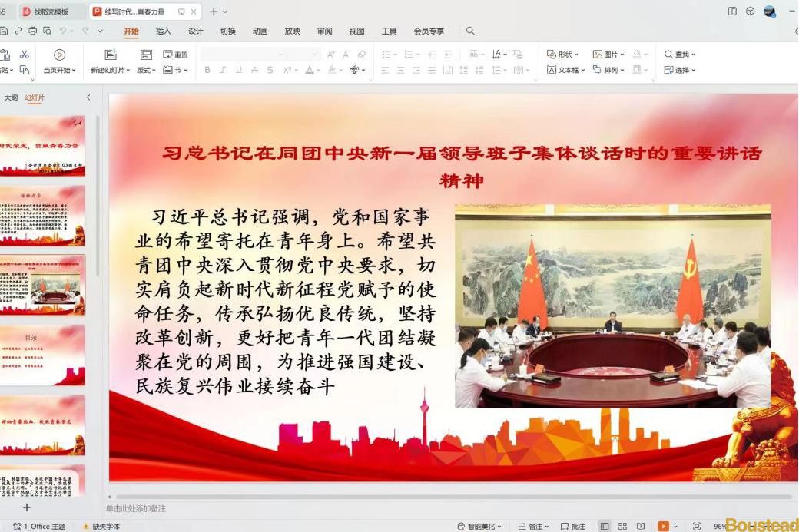This screenshot has height=532, width=799.
Task: Click the search magnifier beside 会员专享
Action: point(470,31)
